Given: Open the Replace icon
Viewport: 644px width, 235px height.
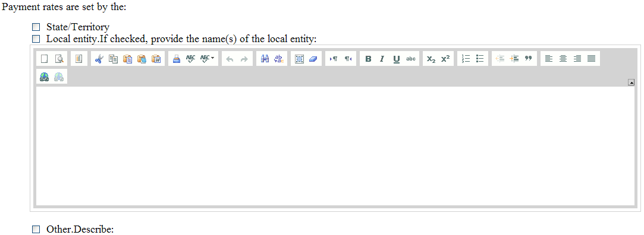Looking at the screenshot, I should (x=279, y=59).
